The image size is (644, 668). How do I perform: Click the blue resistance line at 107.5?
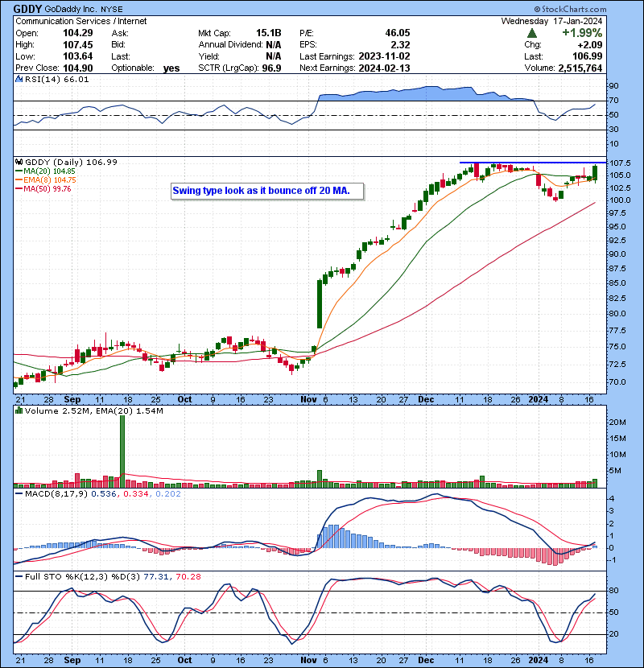[x=533, y=163]
